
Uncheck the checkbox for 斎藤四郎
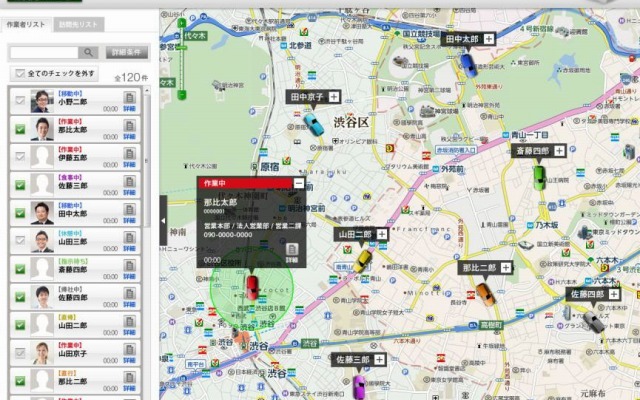pos(20,269)
